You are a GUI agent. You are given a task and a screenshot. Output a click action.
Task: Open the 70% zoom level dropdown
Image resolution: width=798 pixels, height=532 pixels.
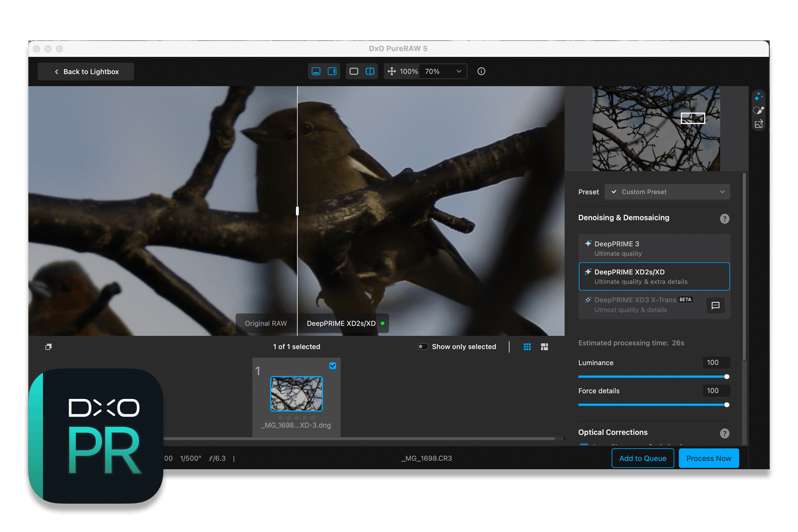(x=443, y=71)
